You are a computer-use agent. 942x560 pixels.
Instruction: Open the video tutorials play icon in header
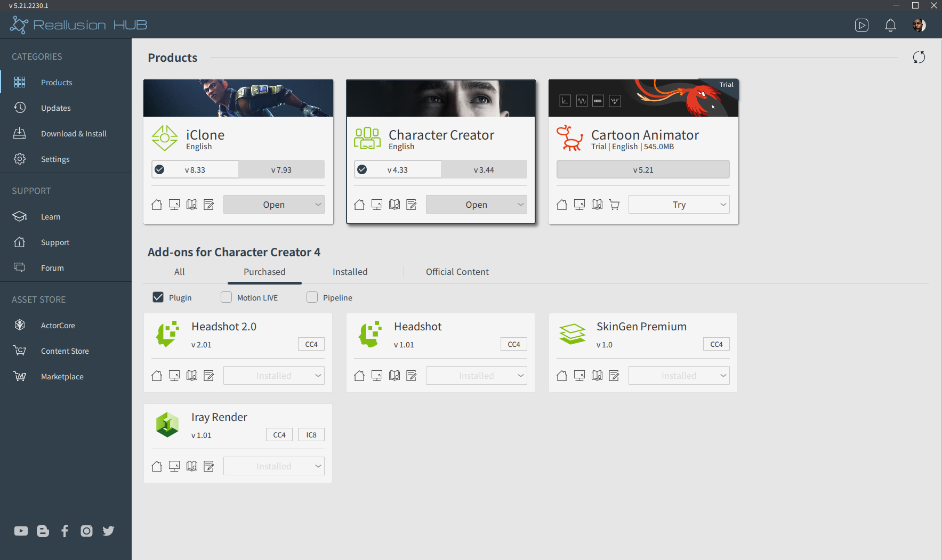(x=862, y=25)
